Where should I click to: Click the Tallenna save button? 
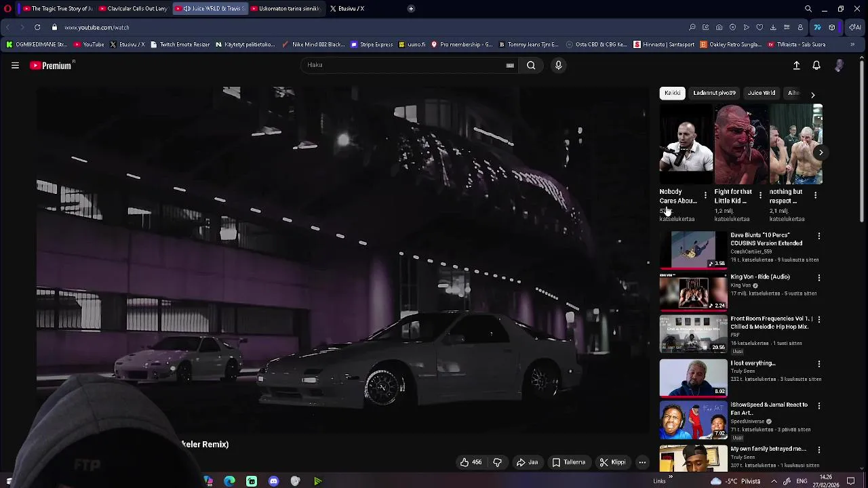pos(568,462)
